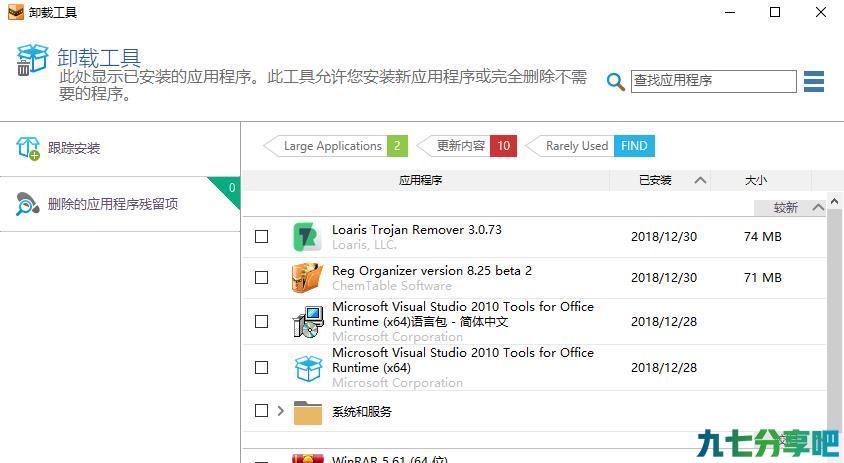This screenshot has height=463, width=844.
Task: Sort by the 应用程序 column header
Action: point(425,180)
